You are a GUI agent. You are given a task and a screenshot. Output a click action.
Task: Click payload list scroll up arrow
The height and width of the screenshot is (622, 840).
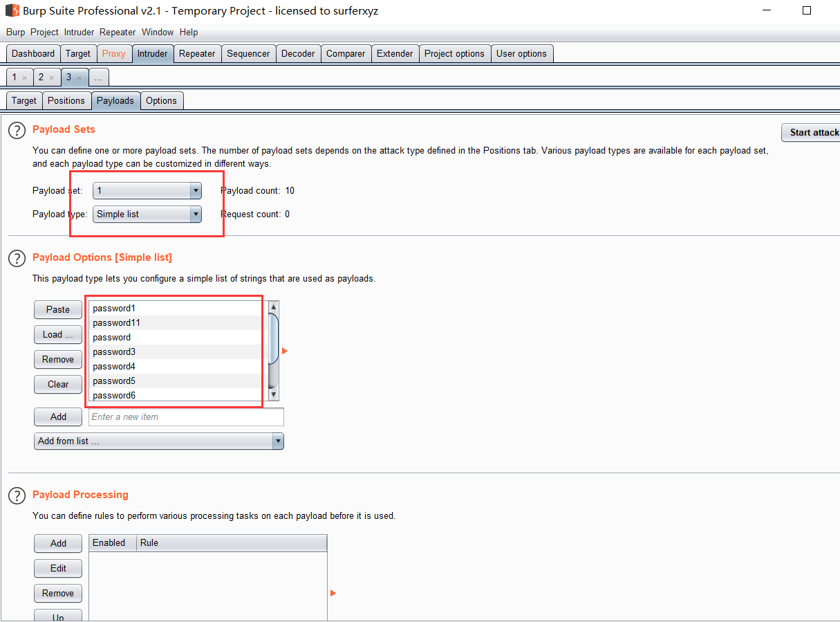pos(274,307)
